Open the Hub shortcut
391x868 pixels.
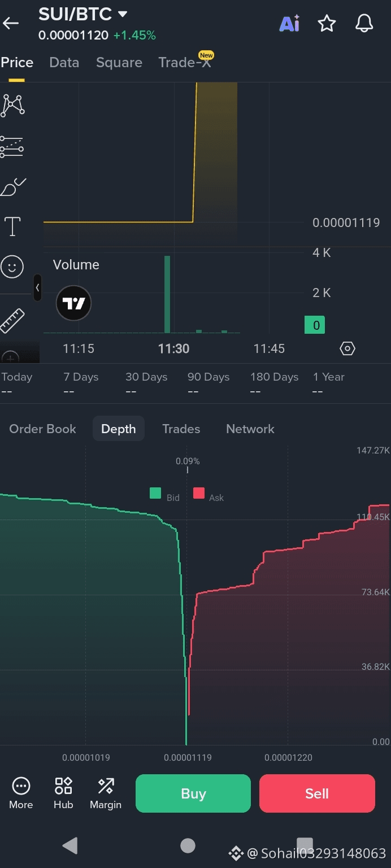(x=63, y=793)
